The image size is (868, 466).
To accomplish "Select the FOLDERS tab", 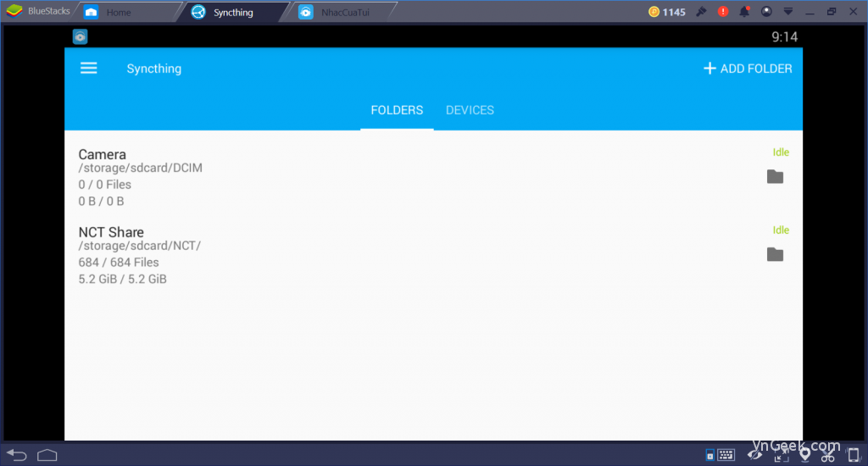I will point(397,110).
